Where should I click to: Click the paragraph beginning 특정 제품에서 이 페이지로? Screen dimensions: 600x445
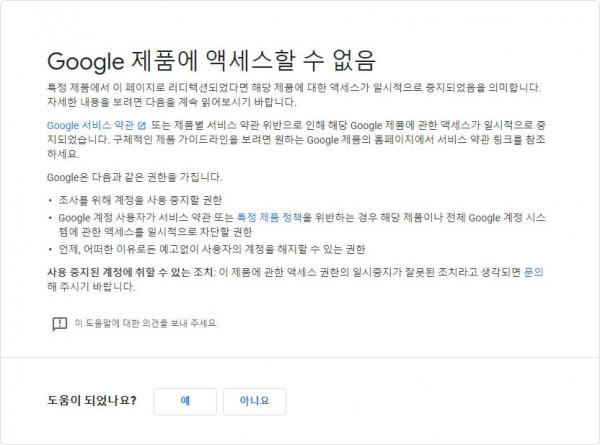[x=294, y=95]
